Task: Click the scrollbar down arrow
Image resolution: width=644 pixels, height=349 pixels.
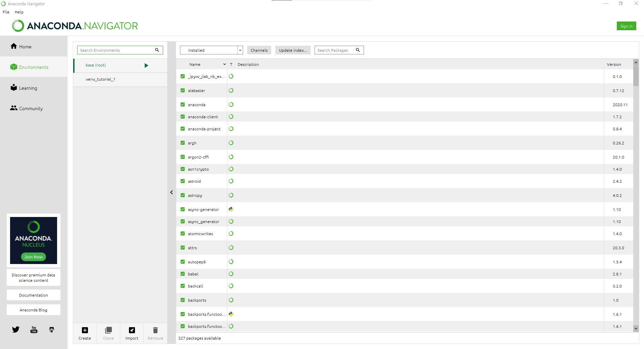Action: coord(636,329)
